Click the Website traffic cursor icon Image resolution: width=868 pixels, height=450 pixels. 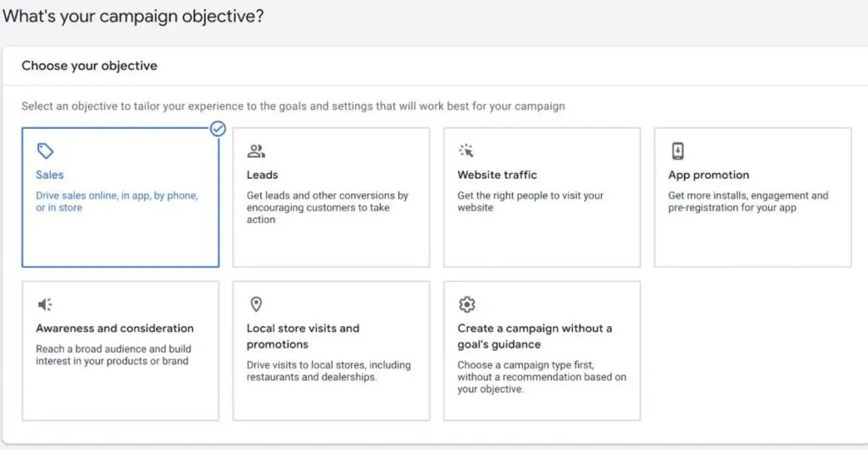466,152
